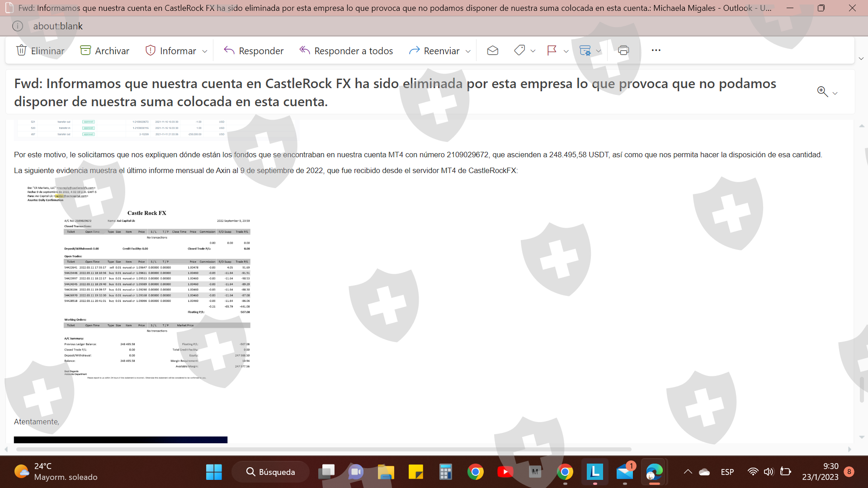Open Búsqueda in the Windows taskbar

[270, 472]
